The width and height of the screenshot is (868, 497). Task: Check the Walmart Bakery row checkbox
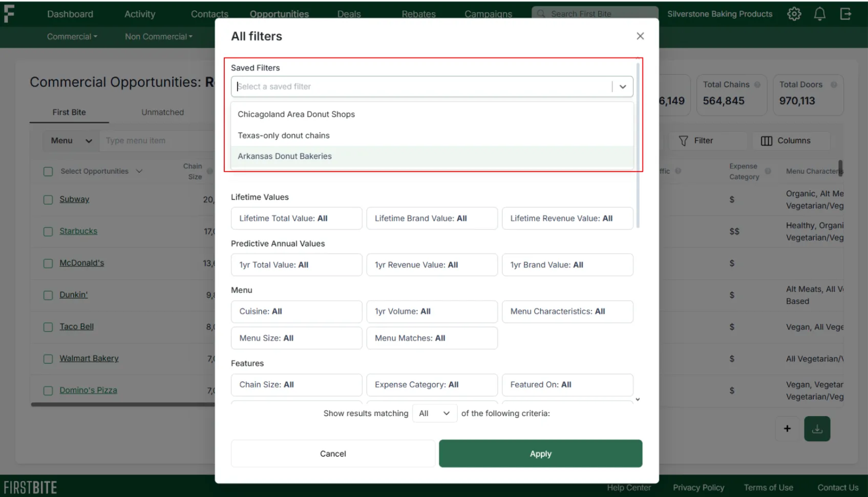pos(48,359)
